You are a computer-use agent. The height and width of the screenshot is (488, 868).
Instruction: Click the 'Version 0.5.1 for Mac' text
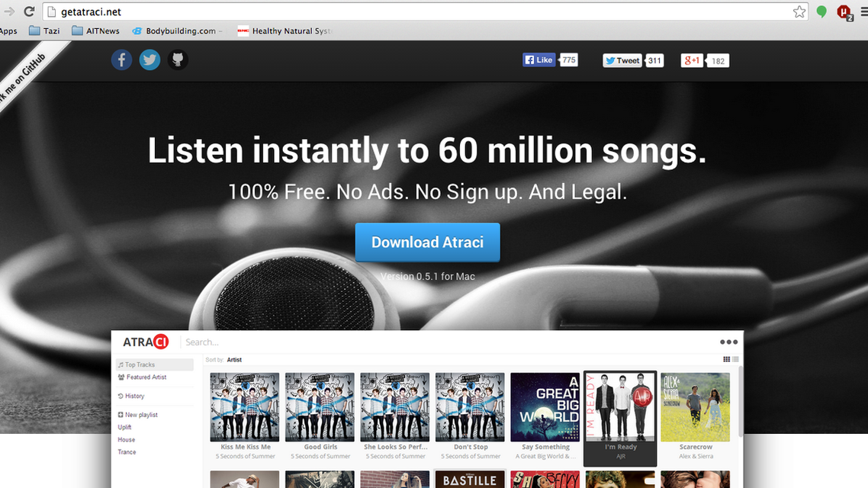point(427,276)
